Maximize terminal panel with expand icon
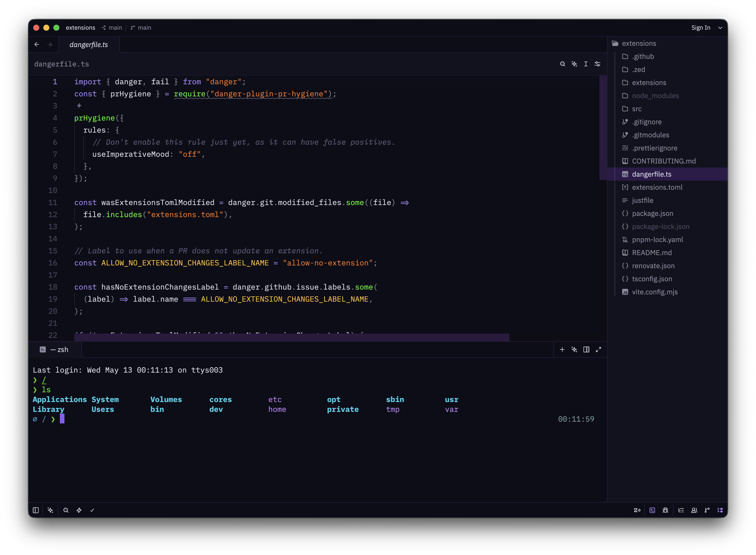756x555 pixels. coord(598,350)
